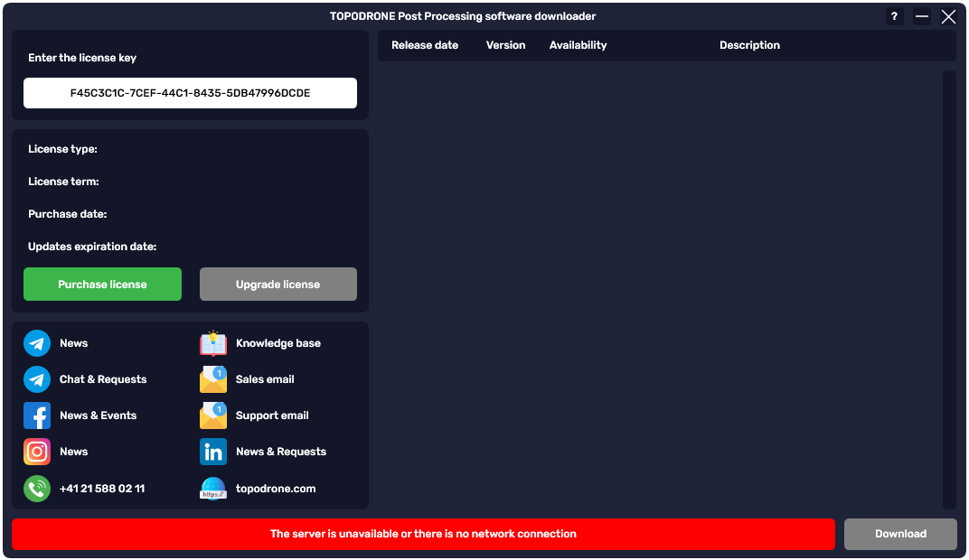The height and width of the screenshot is (560, 969).
Task: Open Chat & Requests text link
Action: [x=103, y=379]
